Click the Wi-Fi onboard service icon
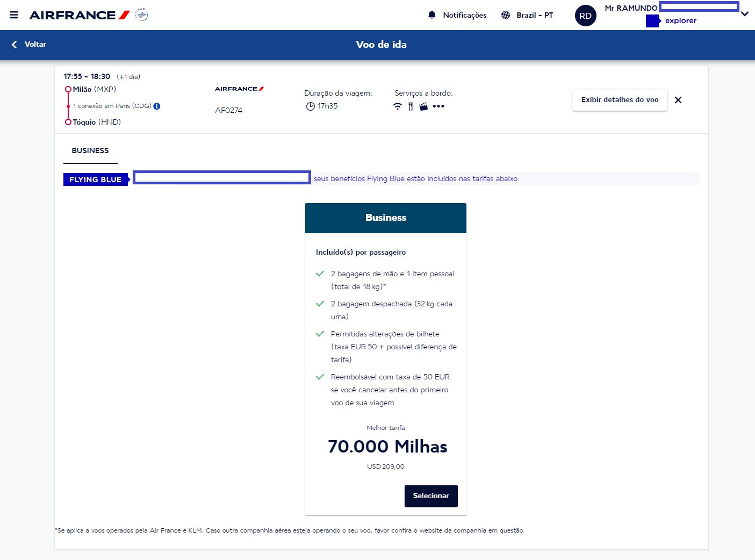 point(398,106)
